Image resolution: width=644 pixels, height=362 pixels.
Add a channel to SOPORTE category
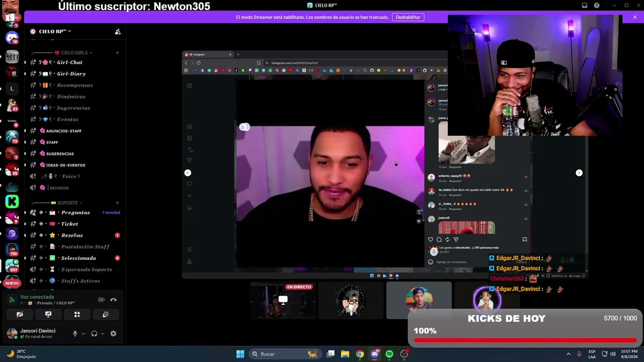tap(117, 203)
